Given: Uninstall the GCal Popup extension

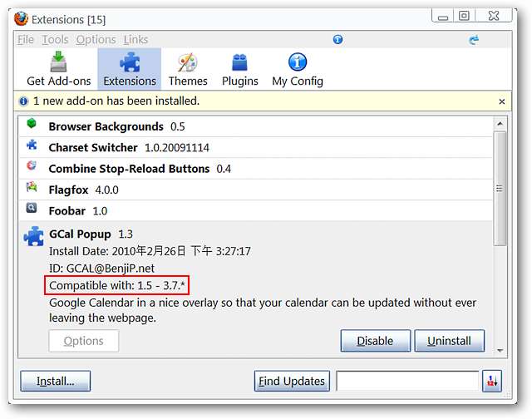Looking at the screenshot, I should point(449,341).
